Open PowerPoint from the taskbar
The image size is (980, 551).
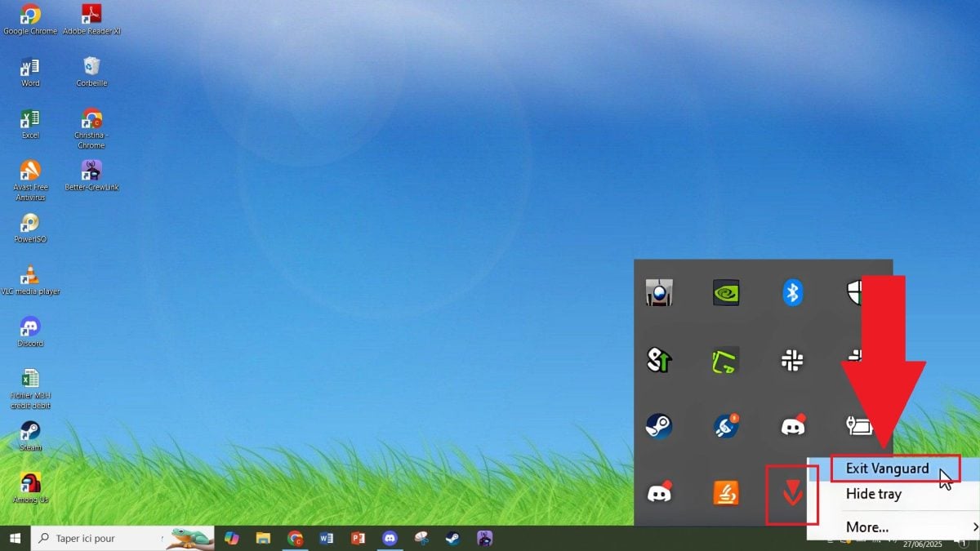pyautogui.click(x=358, y=539)
